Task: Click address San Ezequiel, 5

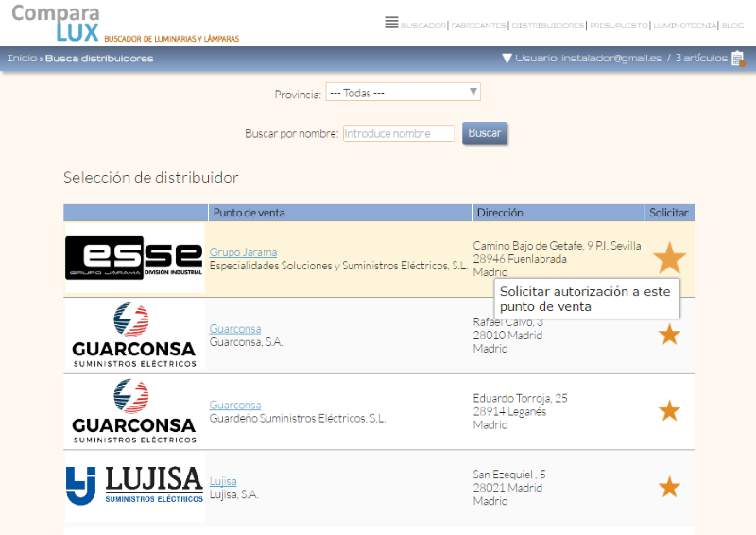Action: click(x=509, y=475)
